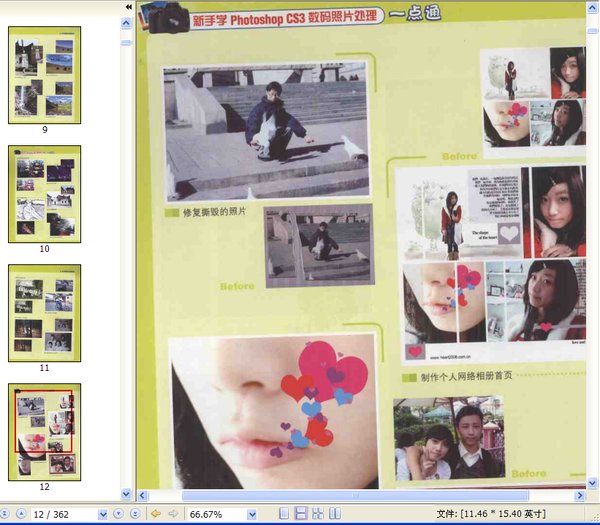Go to the previous page button
The image size is (600, 525).
click(x=21, y=514)
